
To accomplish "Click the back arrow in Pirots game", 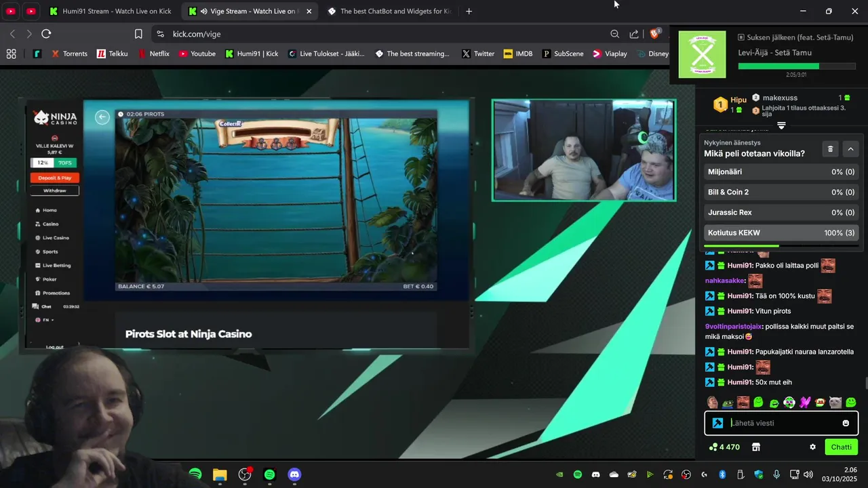I will (102, 117).
